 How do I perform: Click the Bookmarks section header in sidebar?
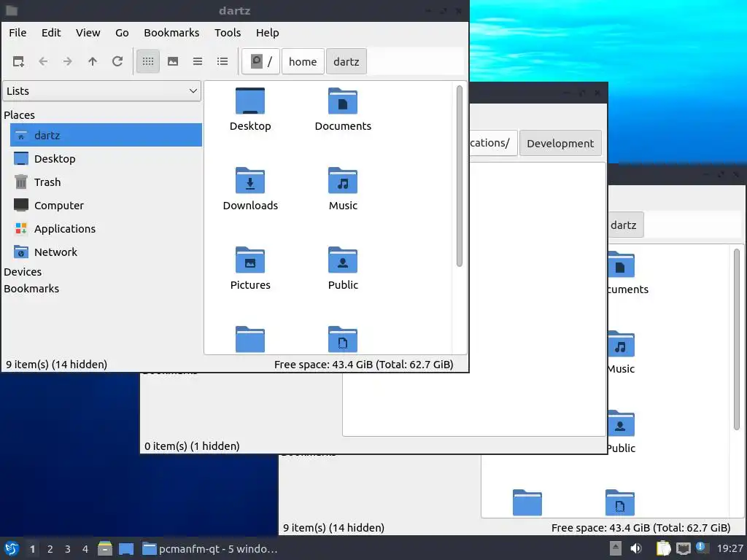pyautogui.click(x=31, y=289)
